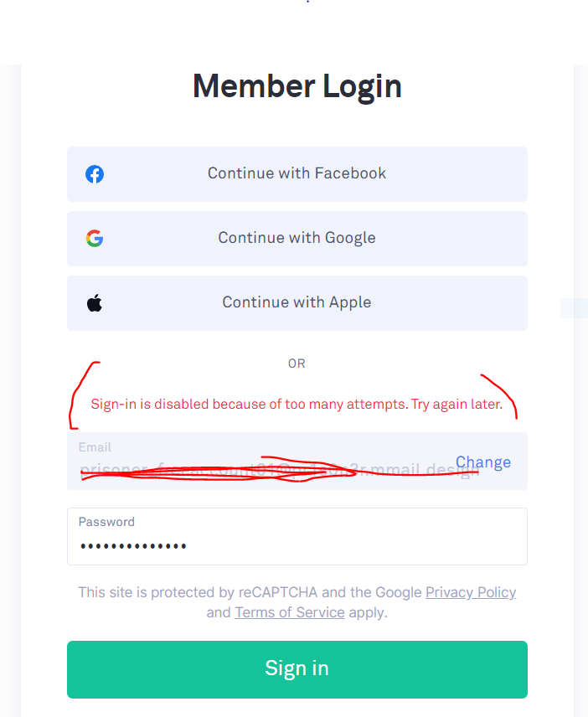Open the Google Privacy Policy link
Screen dimensions: 588x717
point(471,592)
